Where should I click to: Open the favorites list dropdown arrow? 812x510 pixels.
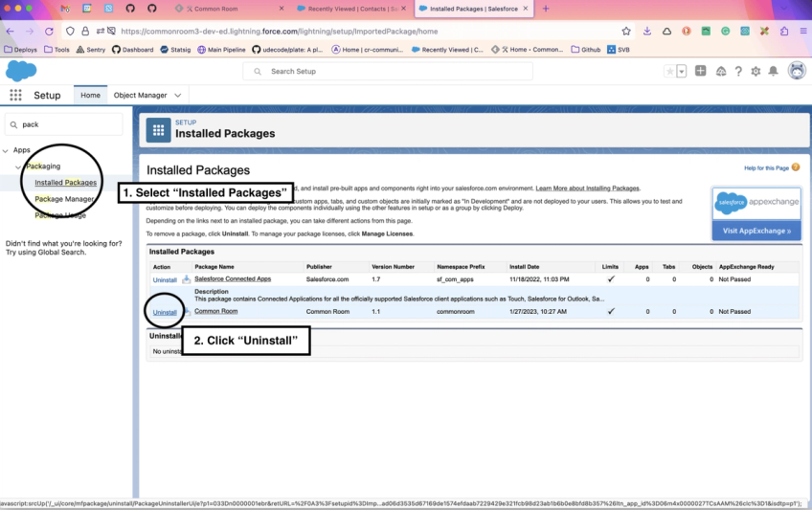[x=682, y=72]
